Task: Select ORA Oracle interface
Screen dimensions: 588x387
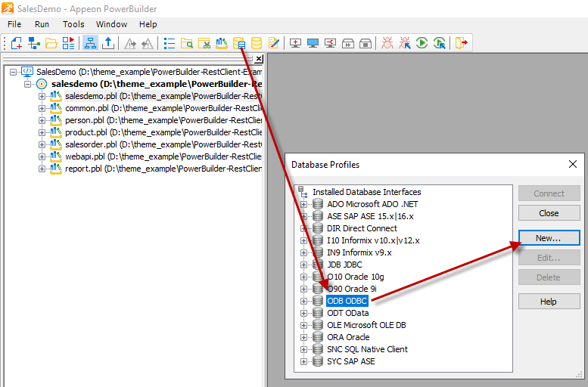Action: (x=348, y=337)
